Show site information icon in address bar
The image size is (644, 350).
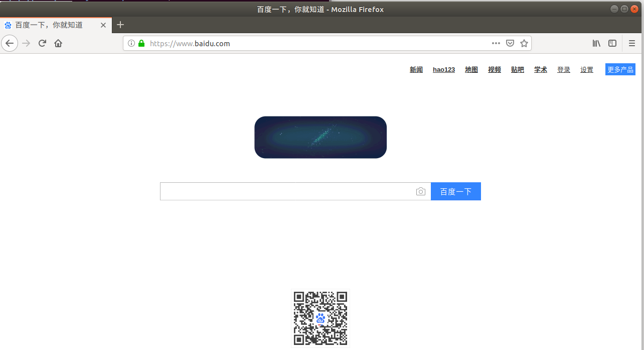(131, 43)
